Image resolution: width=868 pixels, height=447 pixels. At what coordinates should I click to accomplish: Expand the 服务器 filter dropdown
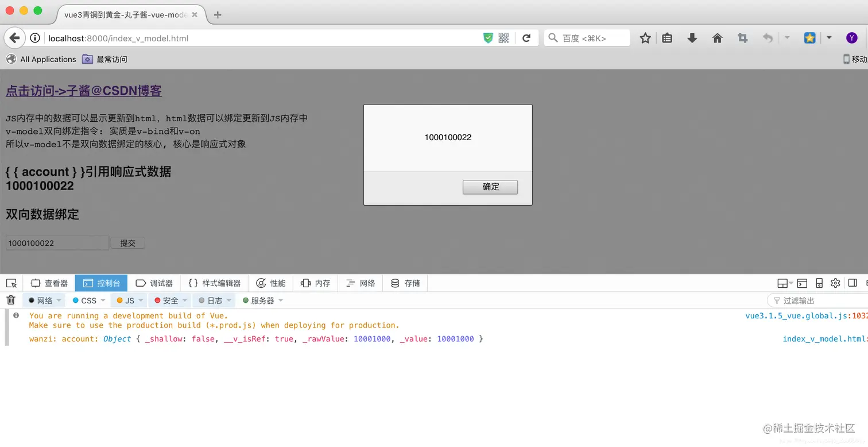[280, 300]
